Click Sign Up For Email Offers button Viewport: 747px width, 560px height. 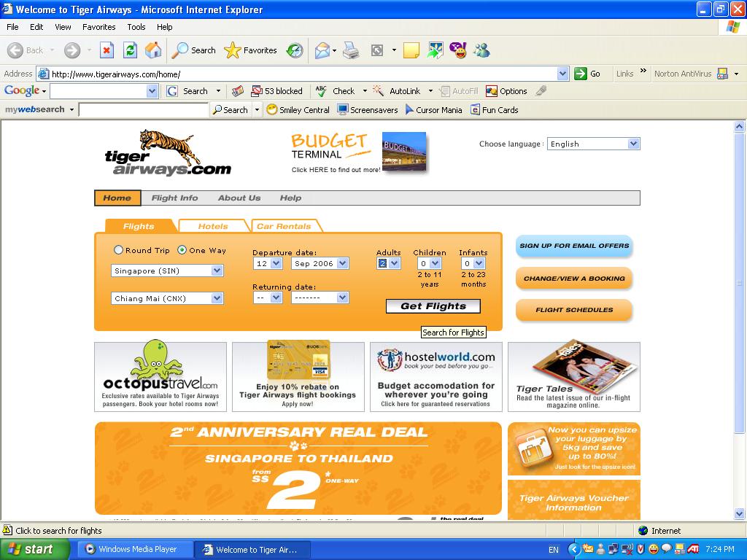(x=574, y=246)
